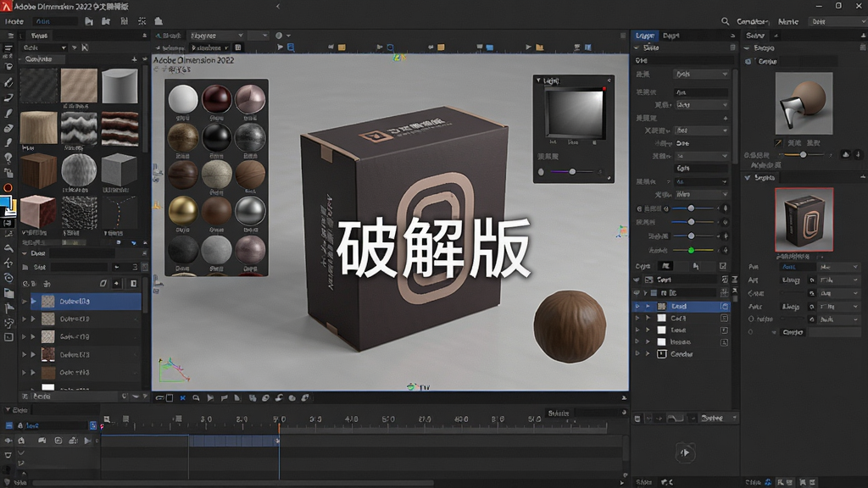Select the lightbulb tool in left toolbar
The height and width of the screenshot is (488, 868).
tap(8, 158)
